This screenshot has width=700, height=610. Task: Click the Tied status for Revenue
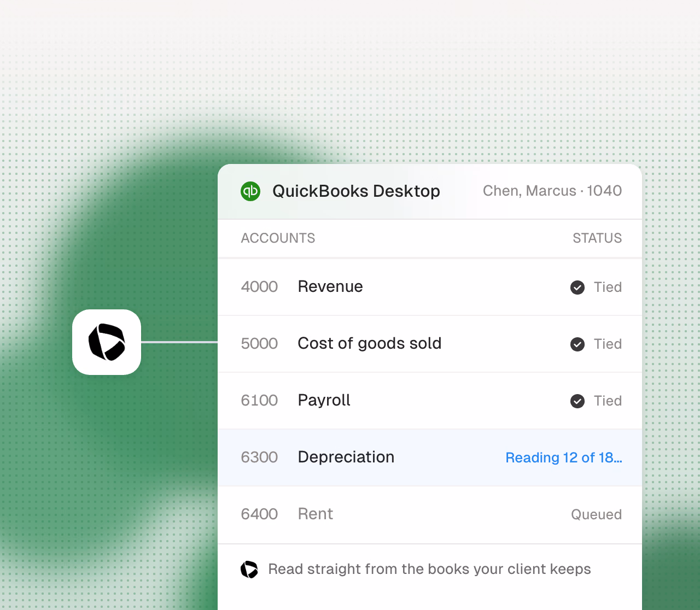[x=608, y=288]
